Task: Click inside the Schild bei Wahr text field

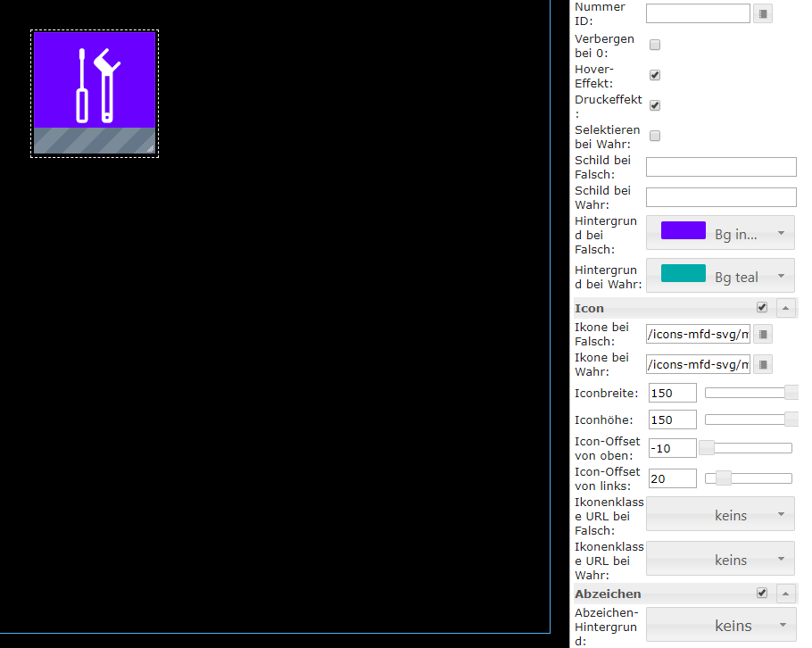Action: coord(720,196)
